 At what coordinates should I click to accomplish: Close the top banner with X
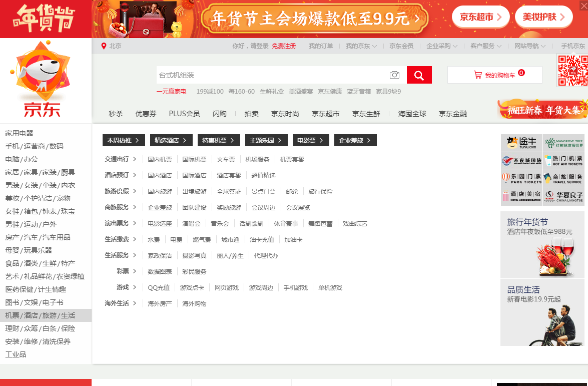[x=584, y=5]
